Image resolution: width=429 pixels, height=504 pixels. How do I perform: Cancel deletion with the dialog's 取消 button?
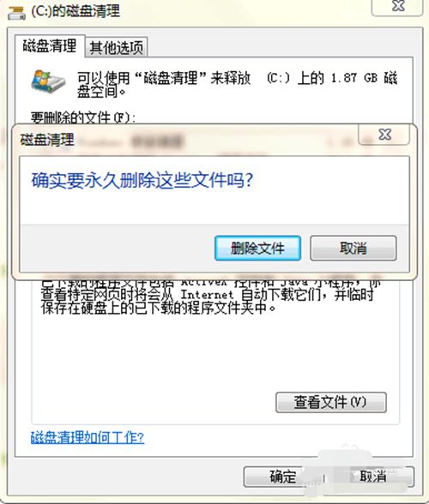(x=353, y=248)
